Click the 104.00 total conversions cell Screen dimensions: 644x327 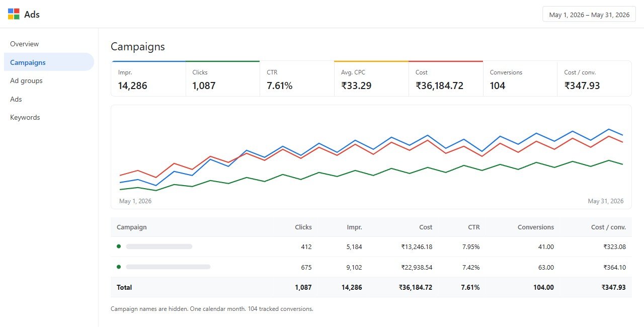click(544, 287)
